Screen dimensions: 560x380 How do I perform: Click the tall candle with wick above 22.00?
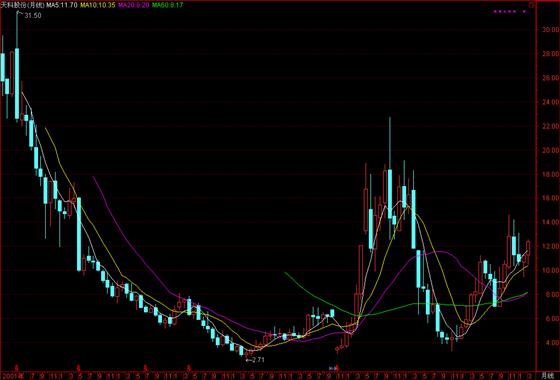(390, 179)
